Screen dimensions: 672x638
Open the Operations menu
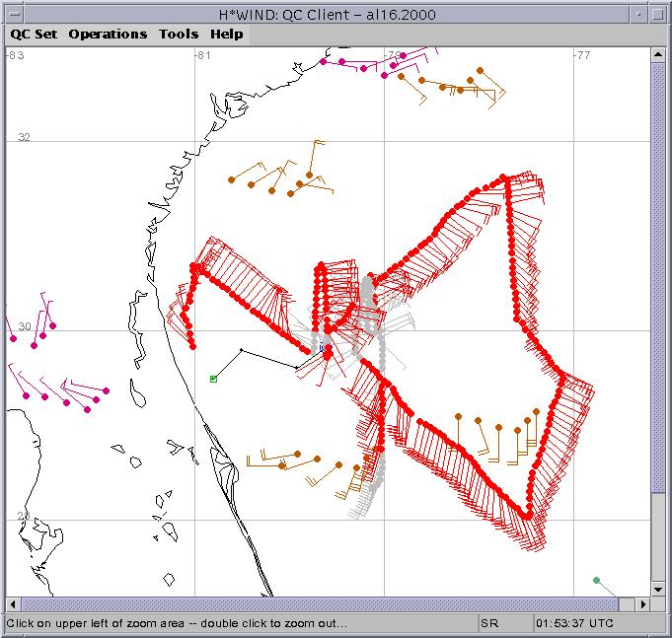[x=108, y=34]
